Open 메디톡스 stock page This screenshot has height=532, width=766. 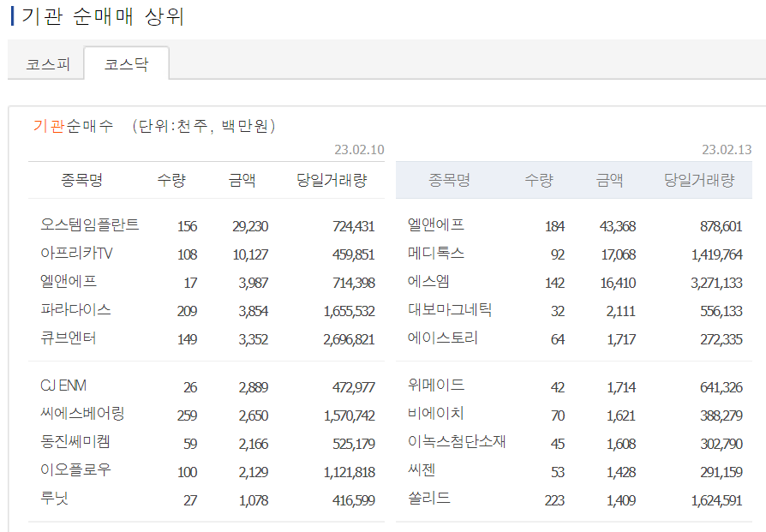pyautogui.click(x=436, y=253)
